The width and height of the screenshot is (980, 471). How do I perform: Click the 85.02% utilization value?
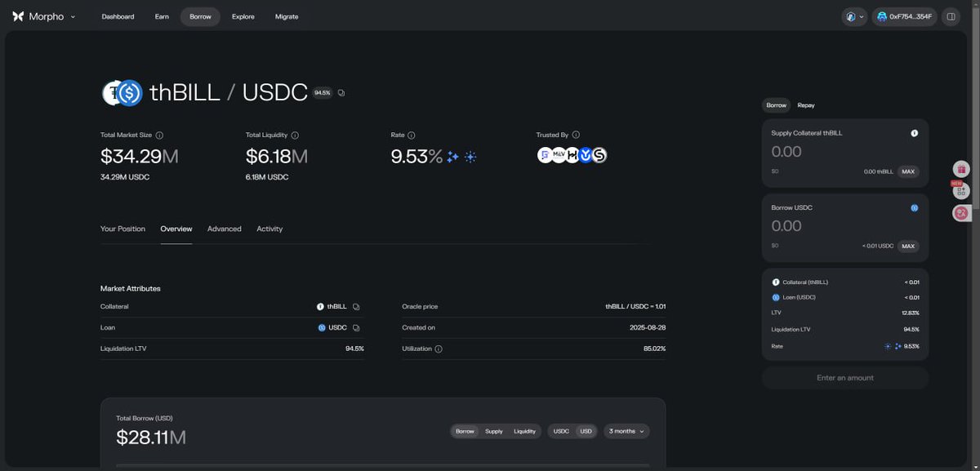coord(654,349)
